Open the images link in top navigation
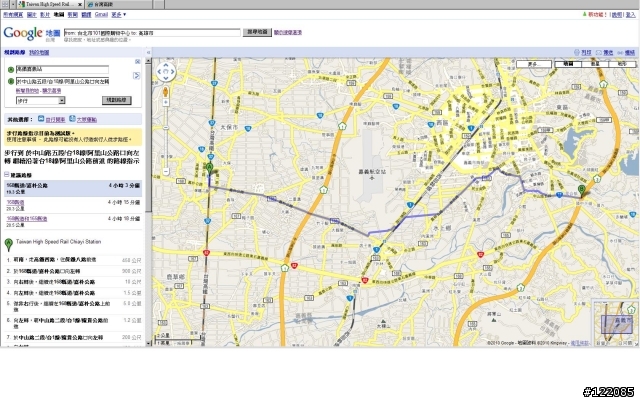This screenshot has width=640, height=400. pos(31,15)
